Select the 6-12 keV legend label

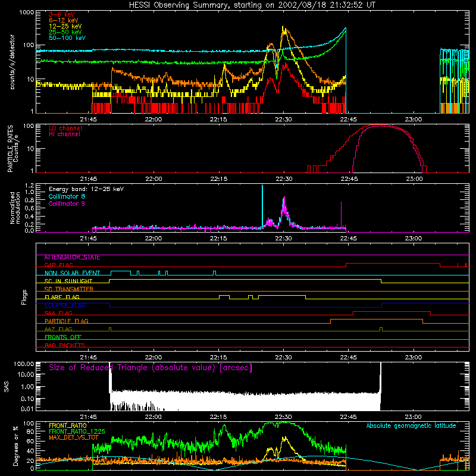point(64,20)
